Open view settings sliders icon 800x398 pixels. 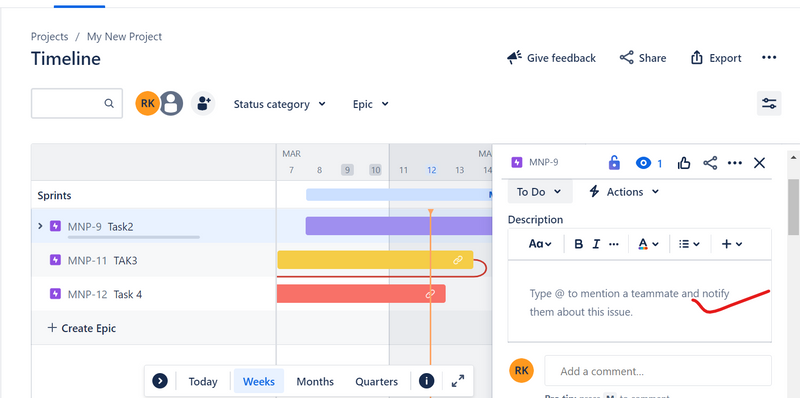click(769, 104)
